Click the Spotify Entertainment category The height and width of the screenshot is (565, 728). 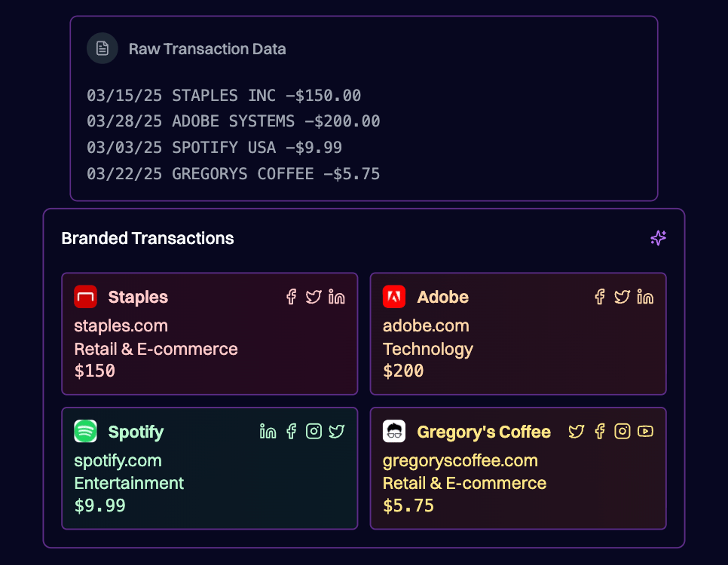(129, 484)
